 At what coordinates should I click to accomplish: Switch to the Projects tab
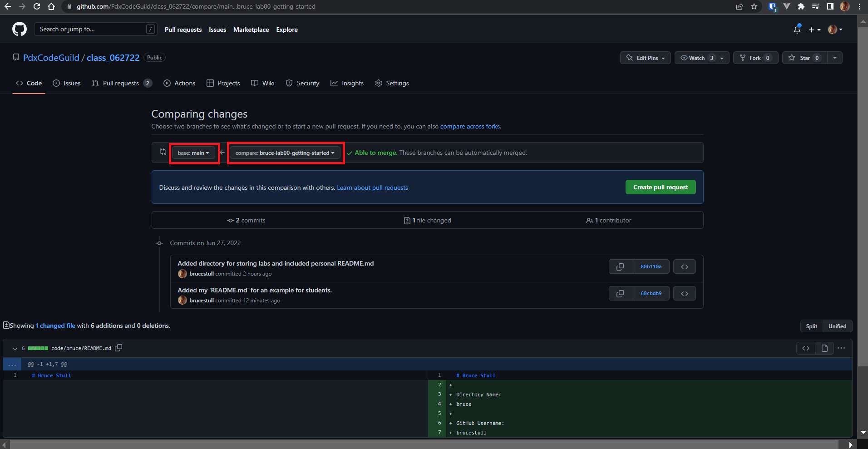(x=223, y=83)
